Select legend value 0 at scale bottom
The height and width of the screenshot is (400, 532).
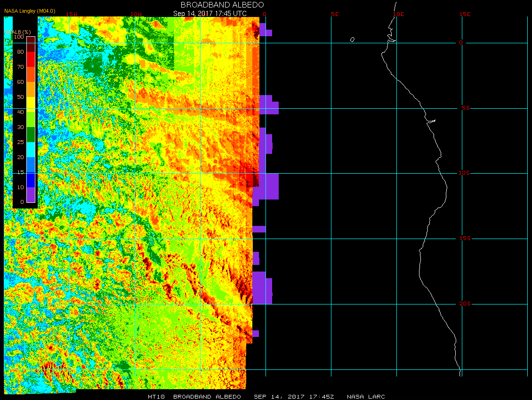click(22, 202)
